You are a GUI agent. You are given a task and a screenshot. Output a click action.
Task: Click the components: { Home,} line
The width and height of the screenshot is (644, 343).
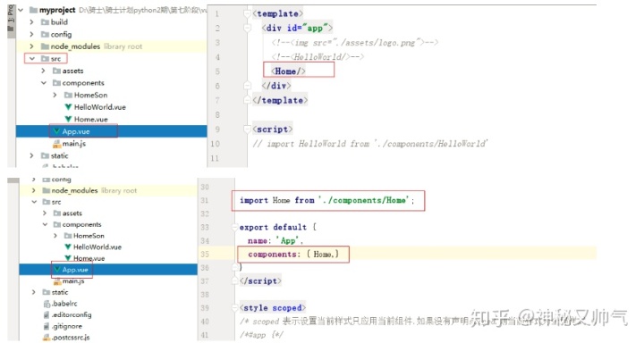coord(293,254)
